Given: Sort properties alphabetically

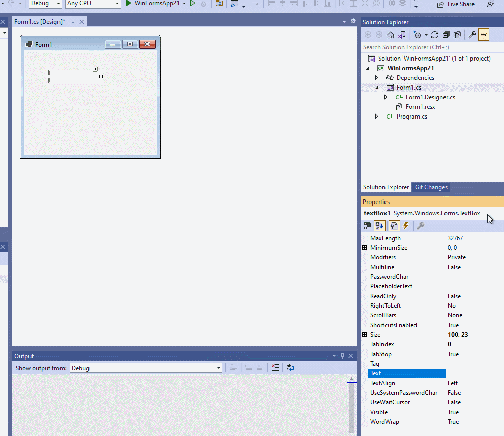Looking at the screenshot, I should pos(379,226).
